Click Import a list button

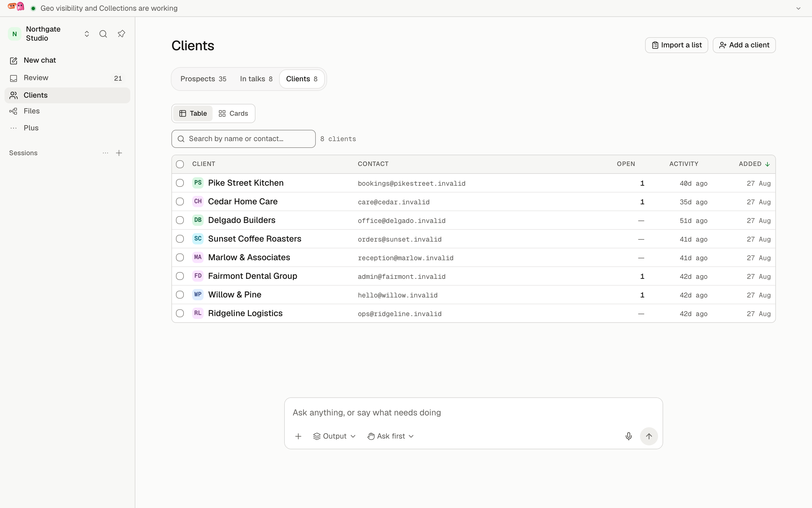676,45
